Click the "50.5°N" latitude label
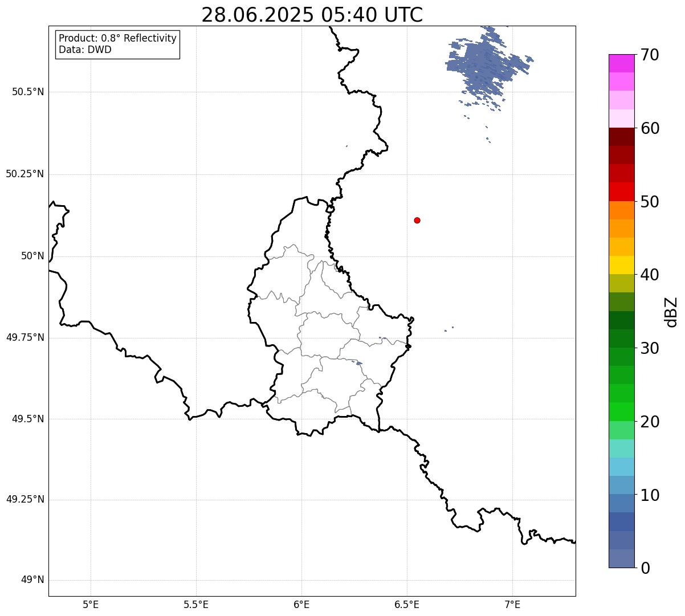 (x=28, y=92)
